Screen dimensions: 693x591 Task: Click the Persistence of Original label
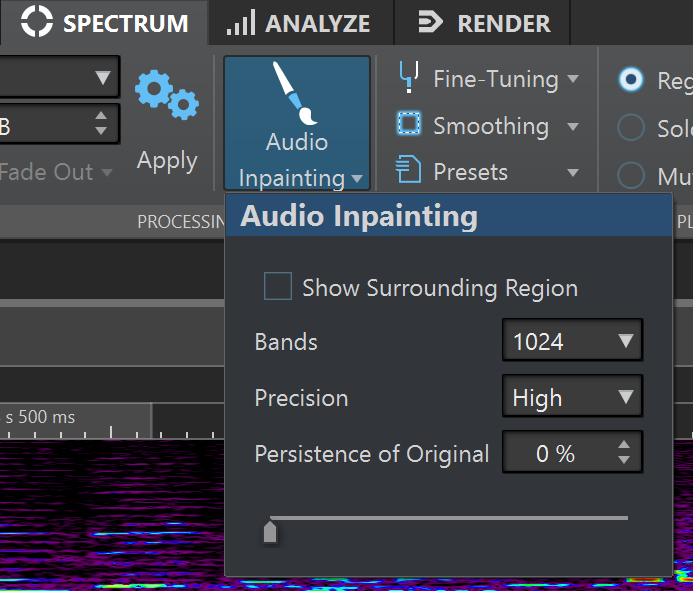[372, 454]
